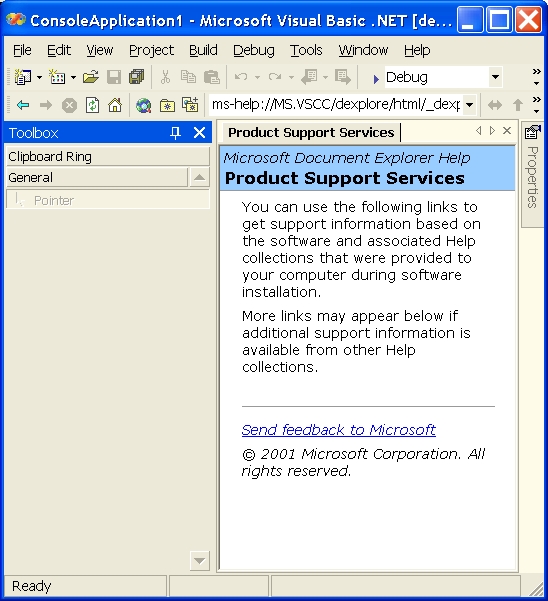Click the toolbox scroll down arrow
Viewport: 548px width, 601px height.
199,561
